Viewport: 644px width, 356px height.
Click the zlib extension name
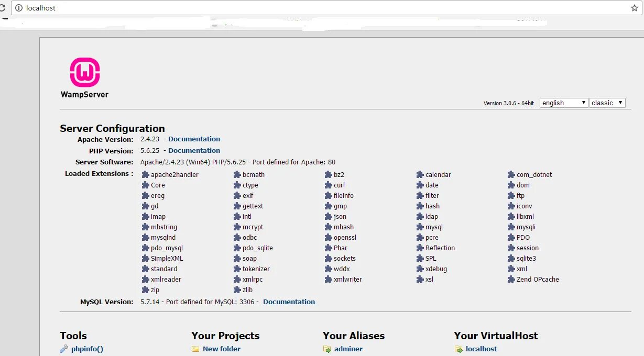247,290
